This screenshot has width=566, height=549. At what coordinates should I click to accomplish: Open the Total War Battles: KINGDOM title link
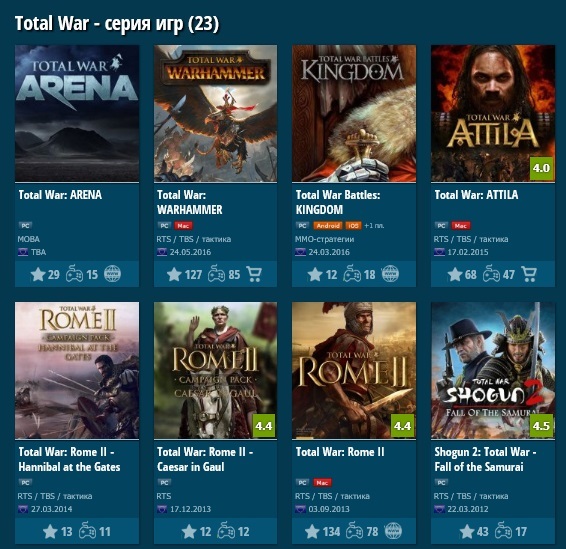pos(338,202)
